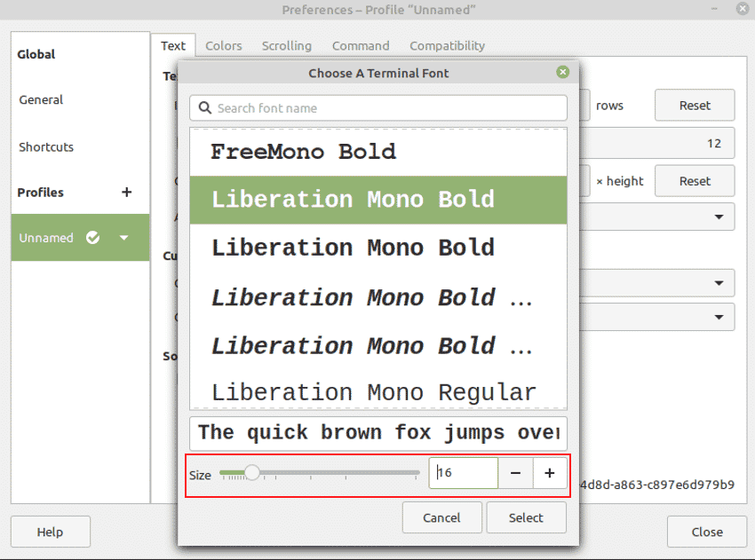Cancel the font selection dialog
The width and height of the screenshot is (755, 560).
(441, 517)
